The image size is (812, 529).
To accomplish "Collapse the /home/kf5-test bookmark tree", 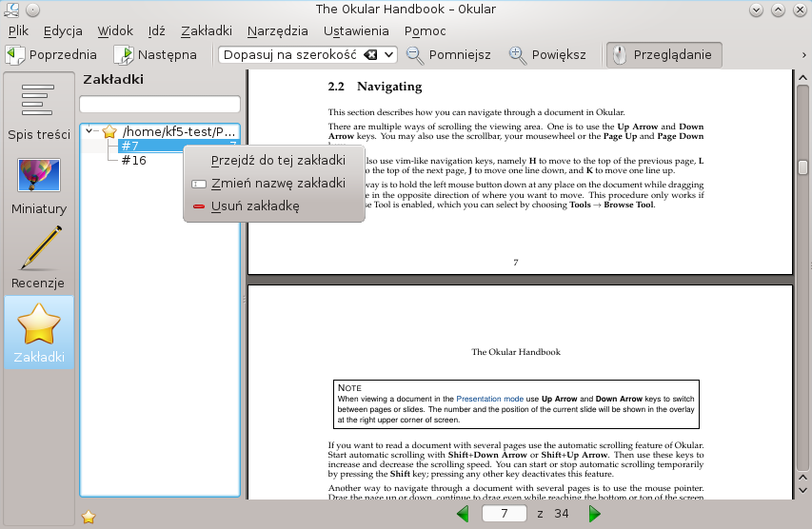I will click(x=90, y=131).
